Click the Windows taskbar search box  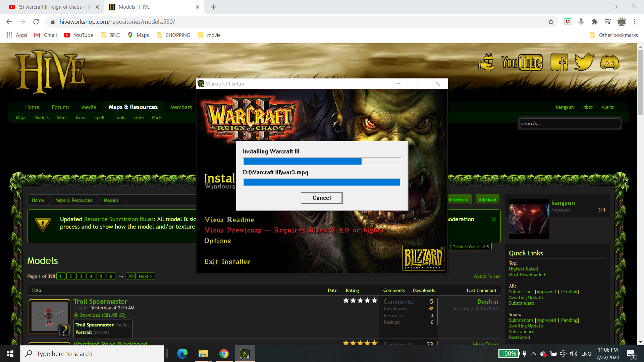tap(92, 354)
